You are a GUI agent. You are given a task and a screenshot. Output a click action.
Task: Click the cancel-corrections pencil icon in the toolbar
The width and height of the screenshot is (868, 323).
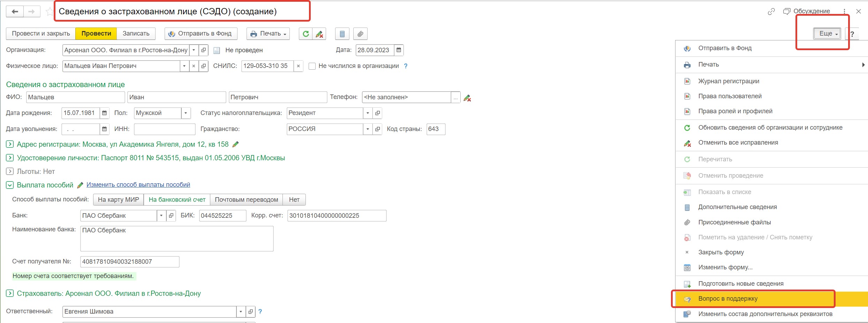(319, 34)
